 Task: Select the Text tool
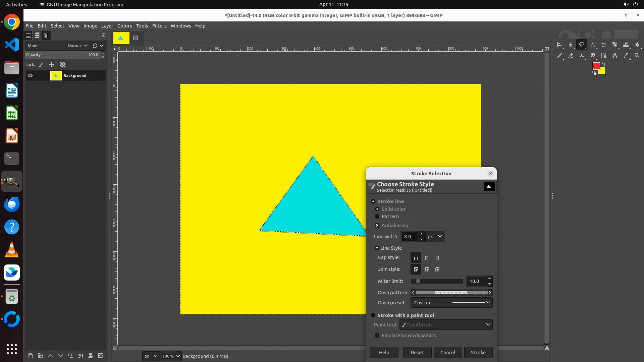click(615, 56)
